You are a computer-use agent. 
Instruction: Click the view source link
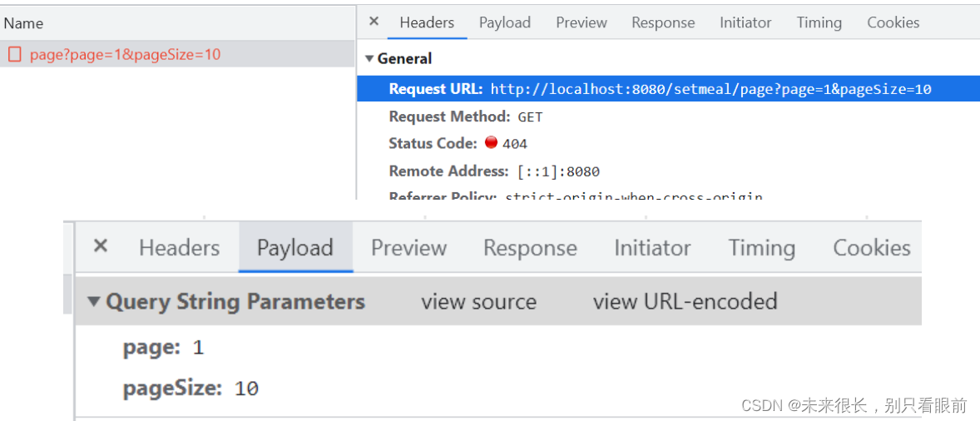click(478, 302)
